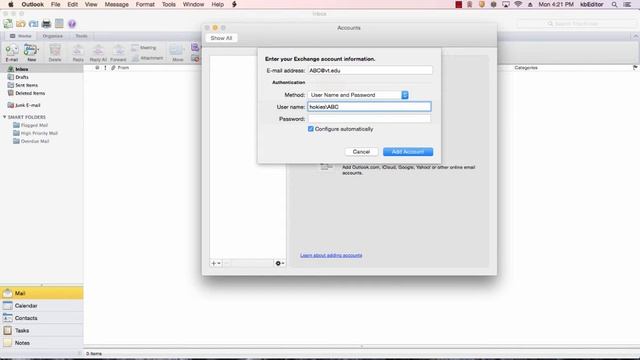640x360 pixels.
Task: Open the Wi-Fi status menu
Action: (x=518, y=4)
